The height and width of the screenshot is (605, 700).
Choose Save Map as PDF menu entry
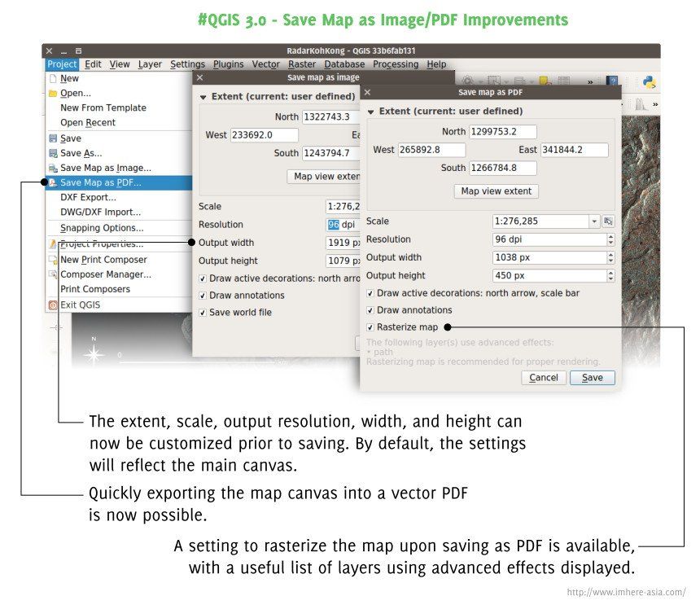click(100, 183)
